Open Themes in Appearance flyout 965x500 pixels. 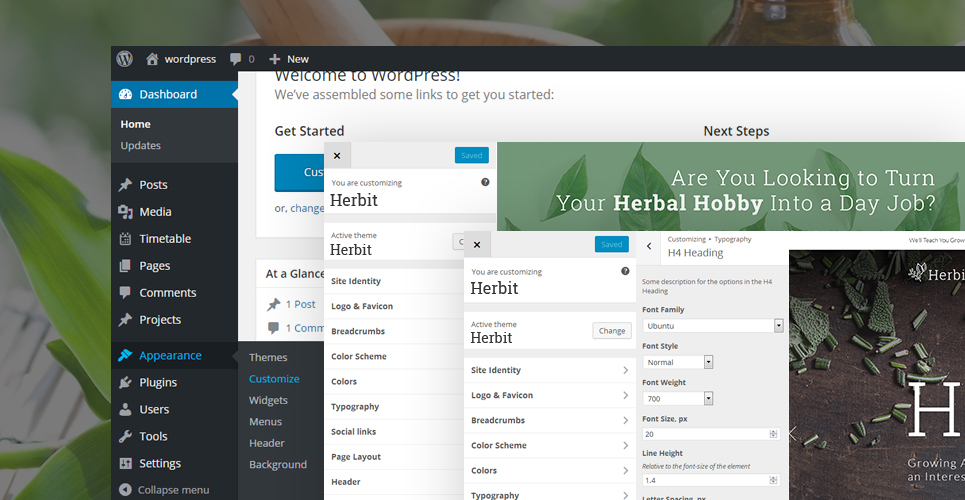[268, 357]
